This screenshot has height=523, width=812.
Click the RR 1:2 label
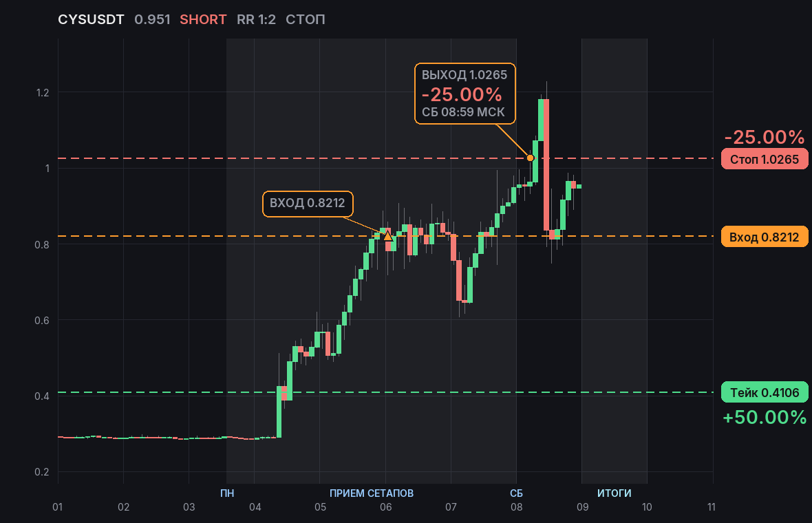pyautogui.click(x=257, y=20)
